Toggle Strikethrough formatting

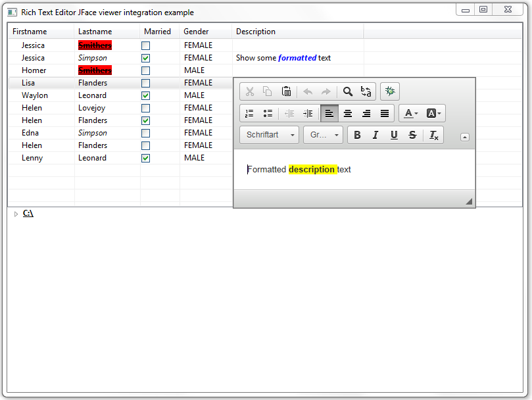[x=412, y=135]
